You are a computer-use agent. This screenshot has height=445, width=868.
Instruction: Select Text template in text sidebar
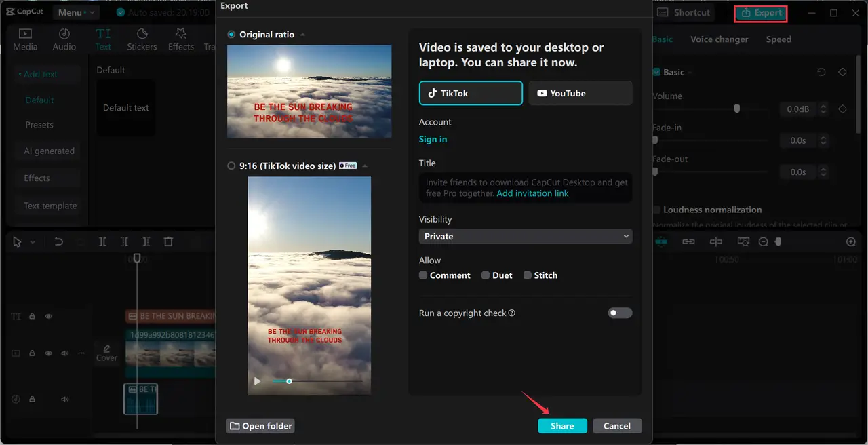click(x=50, y=206)
